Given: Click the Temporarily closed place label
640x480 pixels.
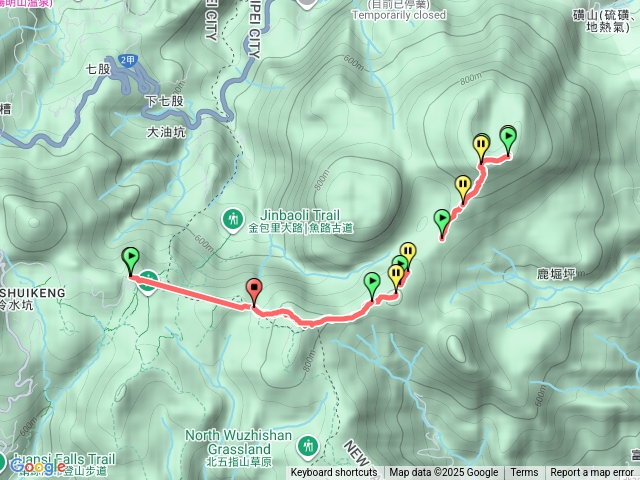Looking at the screenshot, I should (399, 15).
